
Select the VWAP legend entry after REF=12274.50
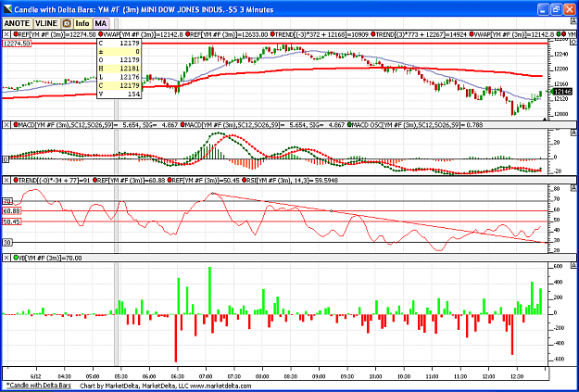tap(142, 34)
